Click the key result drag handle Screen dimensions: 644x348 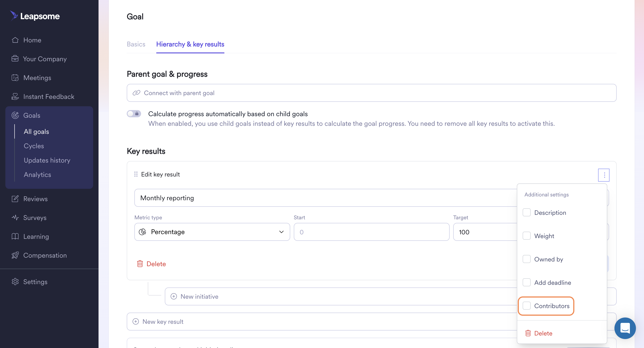point(136,174)
